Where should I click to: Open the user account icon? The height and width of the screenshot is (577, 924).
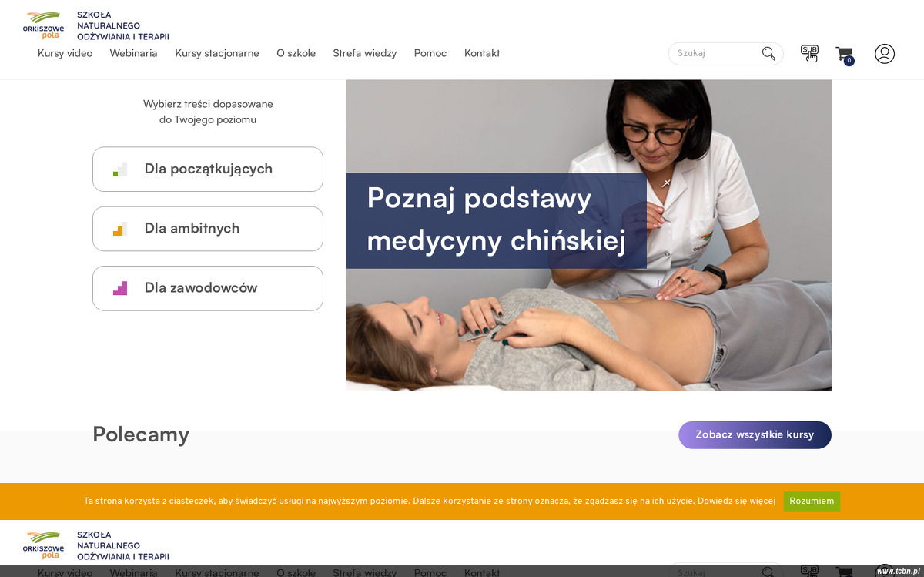[x=885, y=54]
